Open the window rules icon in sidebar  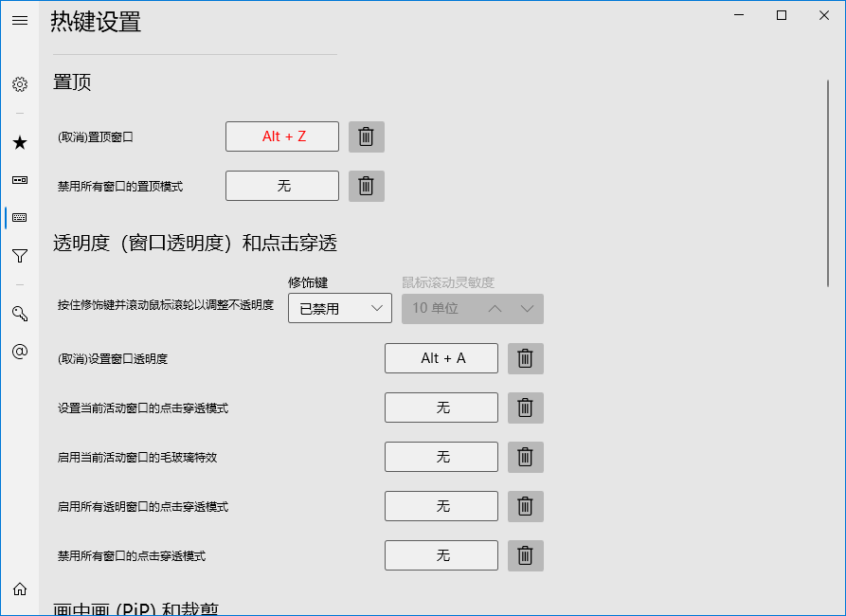pyautogui.click(x=19, y=179)
